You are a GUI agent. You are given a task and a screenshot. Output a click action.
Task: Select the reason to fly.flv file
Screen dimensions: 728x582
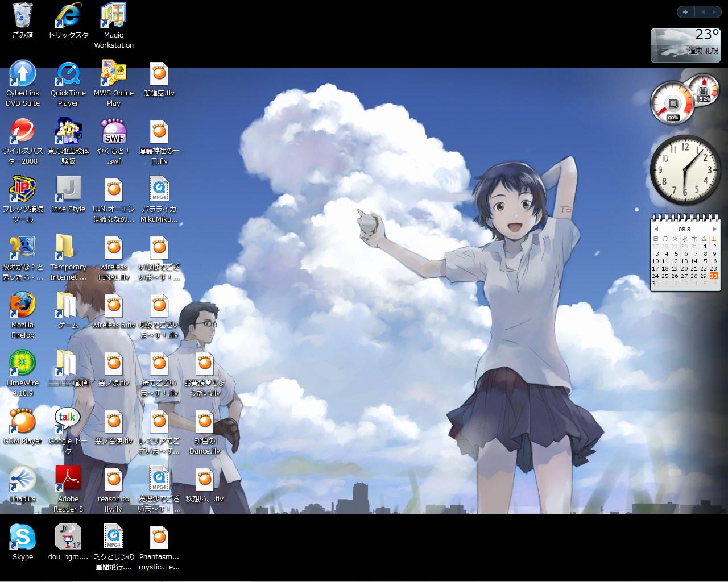click(x=114, y=489)
